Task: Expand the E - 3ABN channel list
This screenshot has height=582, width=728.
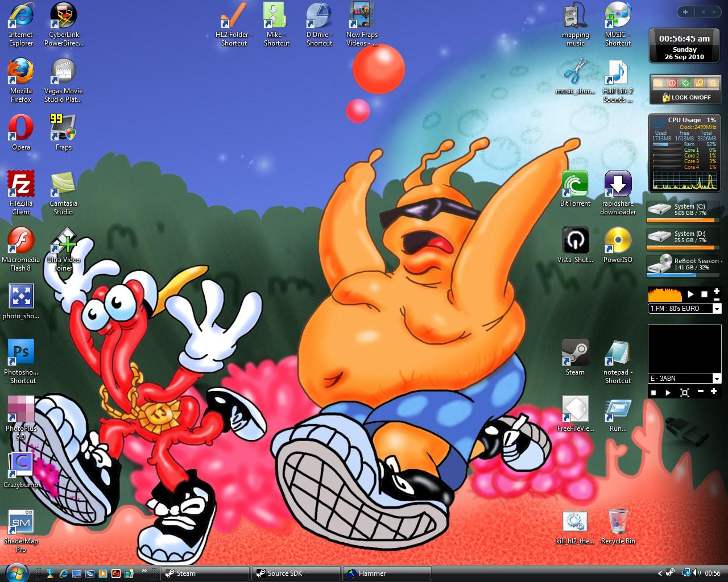Action: click(x=717, y=379)
